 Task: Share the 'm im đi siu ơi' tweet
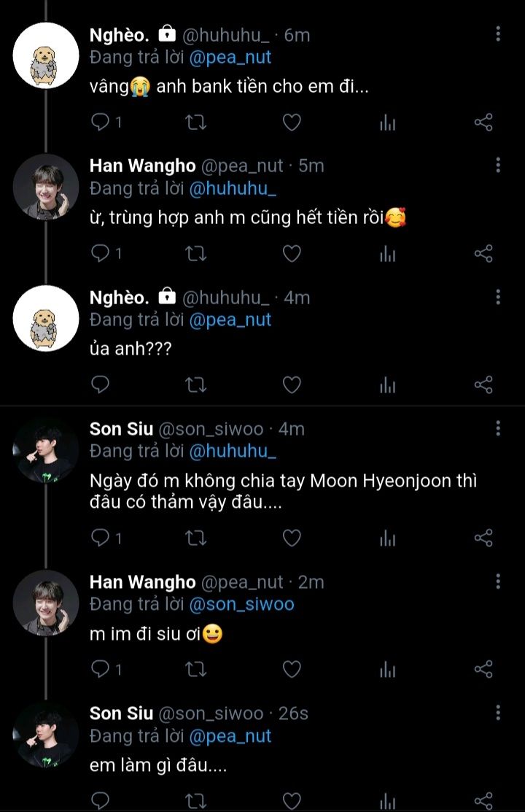(483, 669)
